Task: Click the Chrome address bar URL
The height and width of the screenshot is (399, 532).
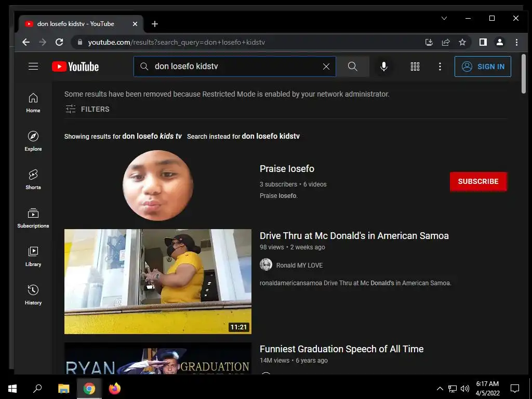Action: point(177,42)
